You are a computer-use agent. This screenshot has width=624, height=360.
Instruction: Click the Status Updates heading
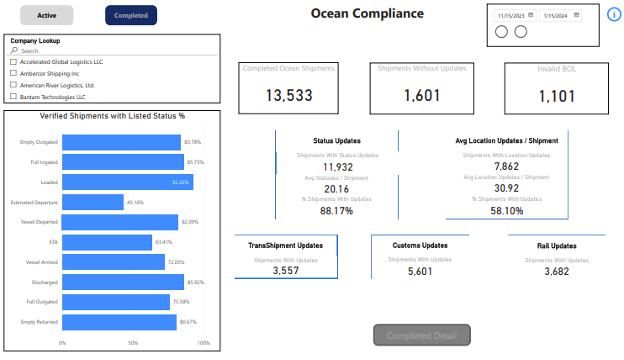click(337, 141)
